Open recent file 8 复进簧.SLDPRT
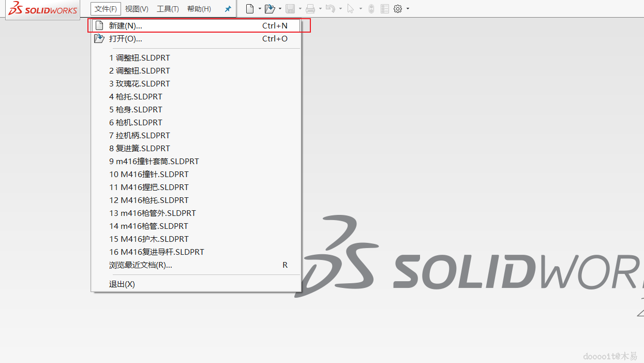This screenshot has width=644, height=363. click(x=196, y=149)
